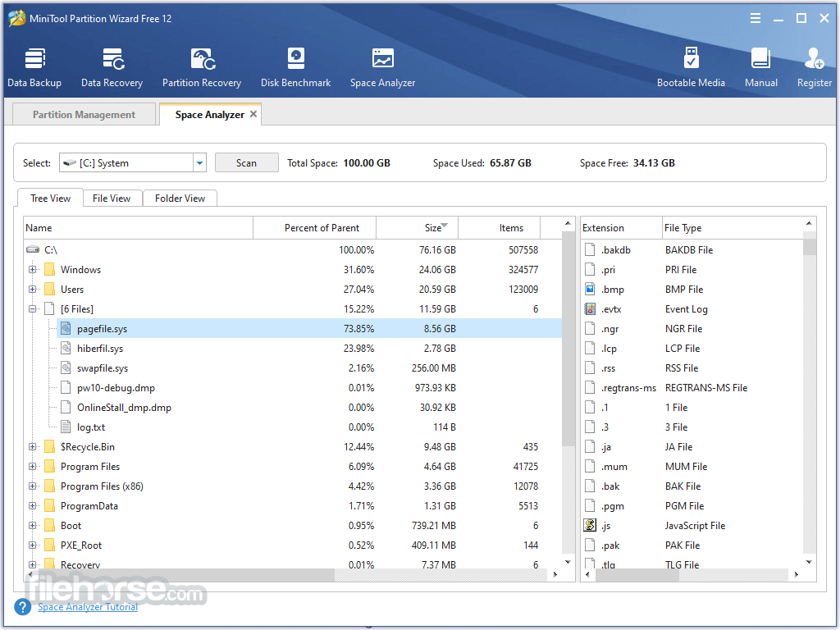840x630 pixels.
Task: Open Space Analyzer from toolbar
Action: click(x=382, y=68)
